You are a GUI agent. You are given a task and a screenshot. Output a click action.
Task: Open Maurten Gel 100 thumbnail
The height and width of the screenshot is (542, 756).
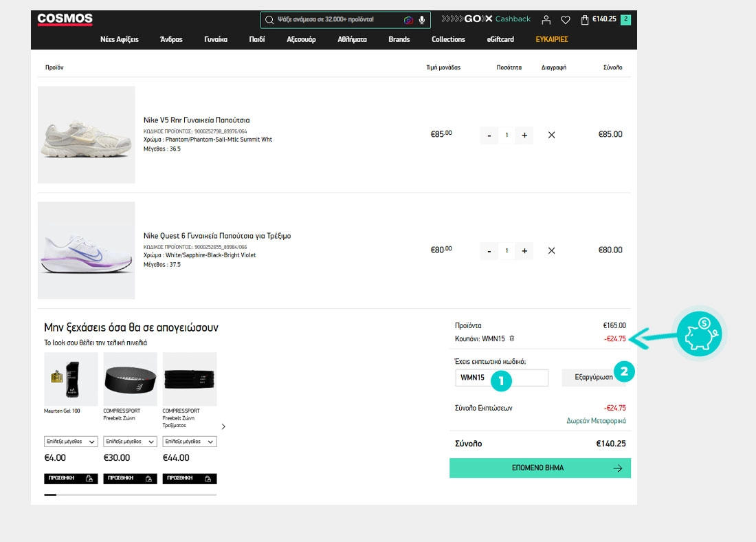pos(71,379)
